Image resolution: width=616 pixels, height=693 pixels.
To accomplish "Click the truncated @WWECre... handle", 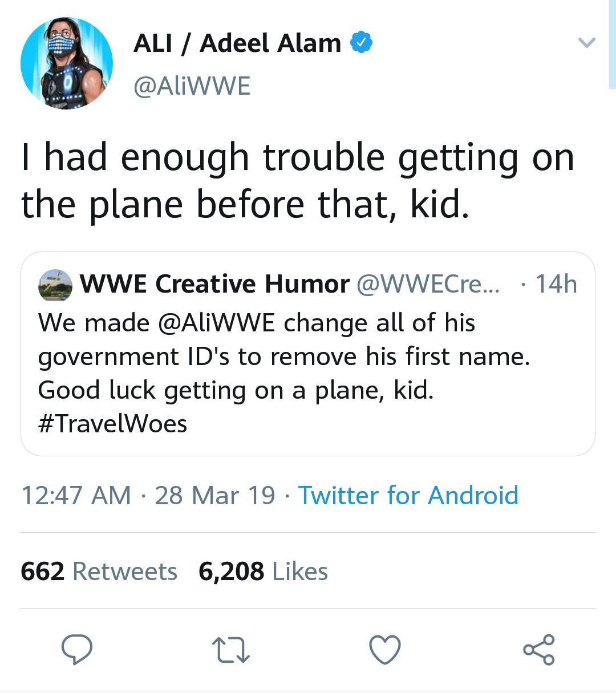I will (427, 284).
